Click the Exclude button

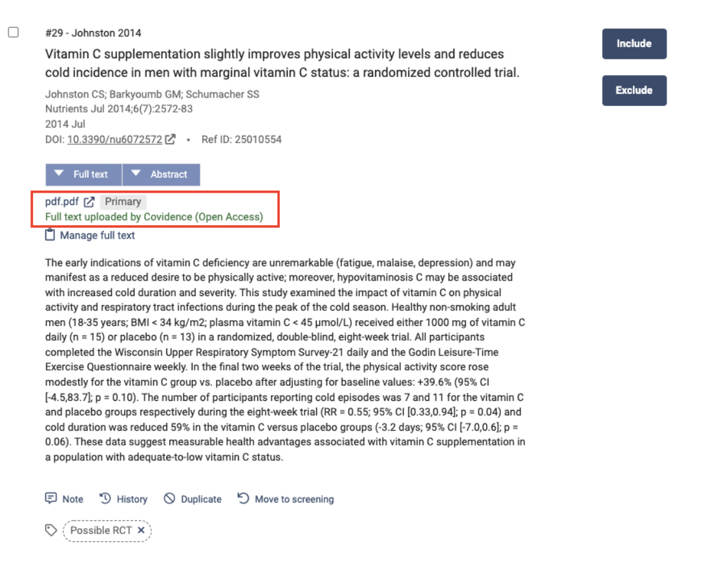(x=634, y=91)
